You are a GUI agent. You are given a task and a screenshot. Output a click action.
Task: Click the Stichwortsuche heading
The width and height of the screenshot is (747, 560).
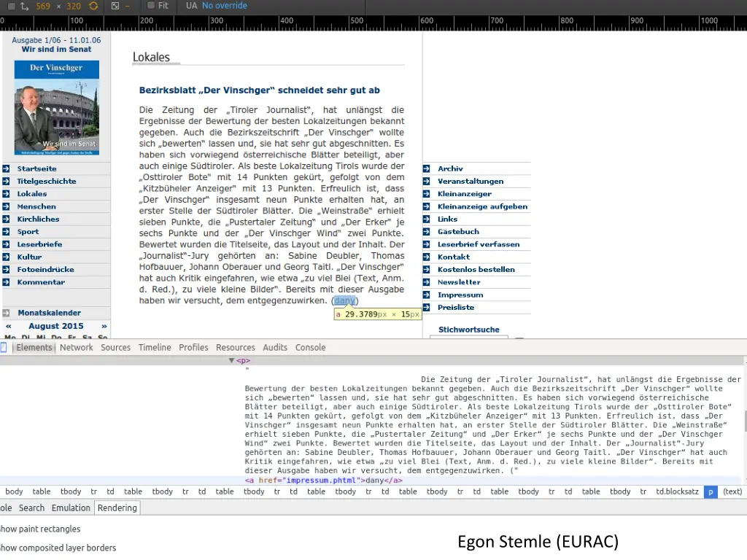pyautogui.click(x=469, y=330)
